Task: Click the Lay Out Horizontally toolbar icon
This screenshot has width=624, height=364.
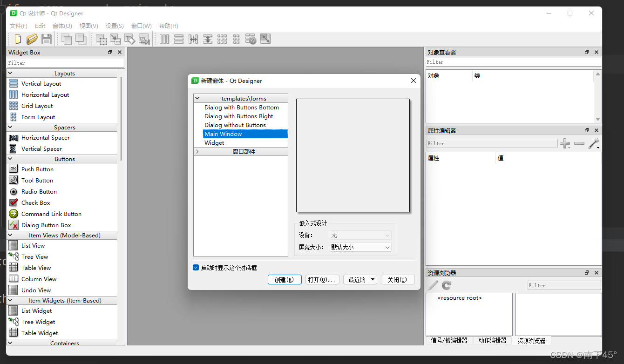Action: (164, 39)
